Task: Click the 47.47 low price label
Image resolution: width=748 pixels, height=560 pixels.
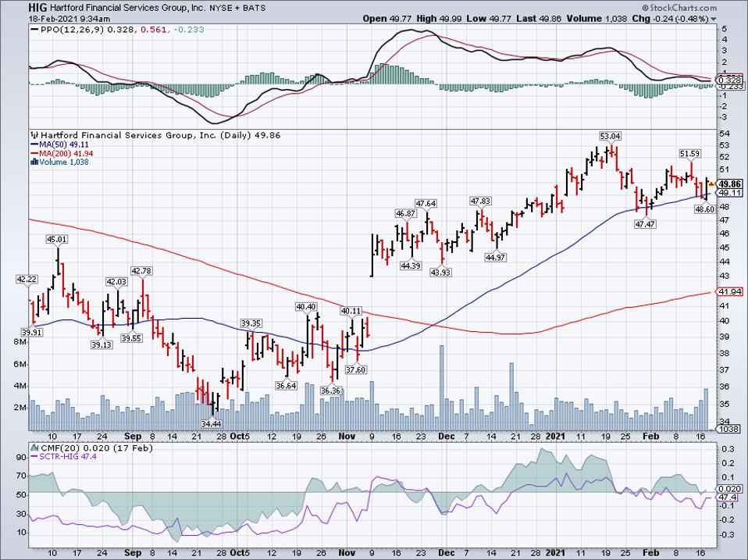Action: point(644,223)
